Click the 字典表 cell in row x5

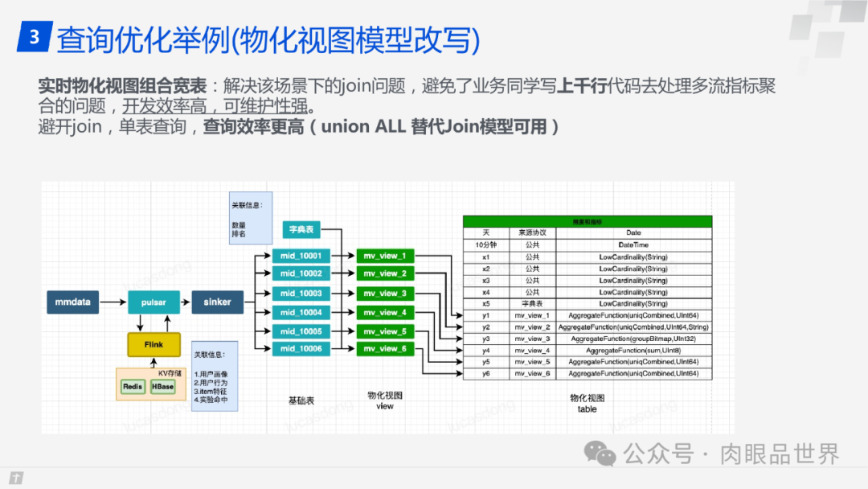pos(533,303)
